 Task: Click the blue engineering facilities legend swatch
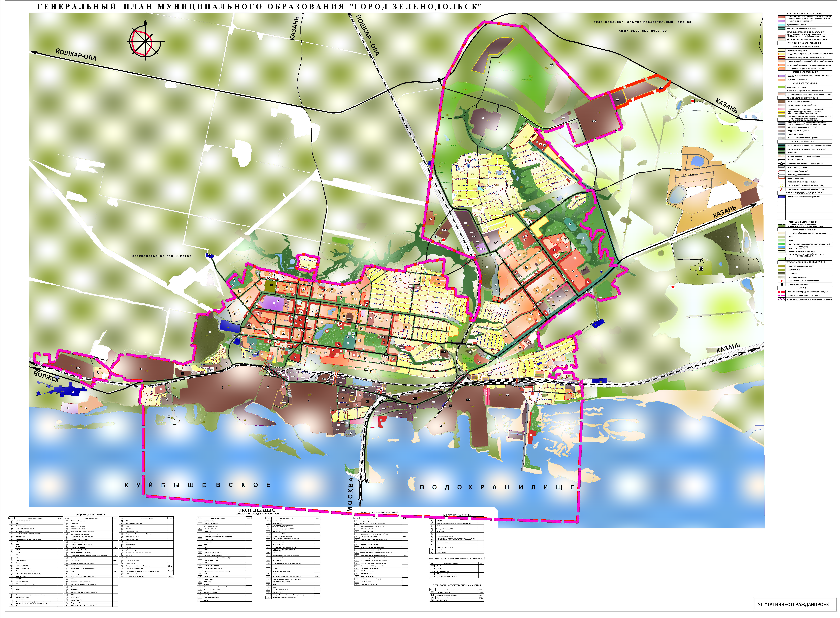coord(782,197)
